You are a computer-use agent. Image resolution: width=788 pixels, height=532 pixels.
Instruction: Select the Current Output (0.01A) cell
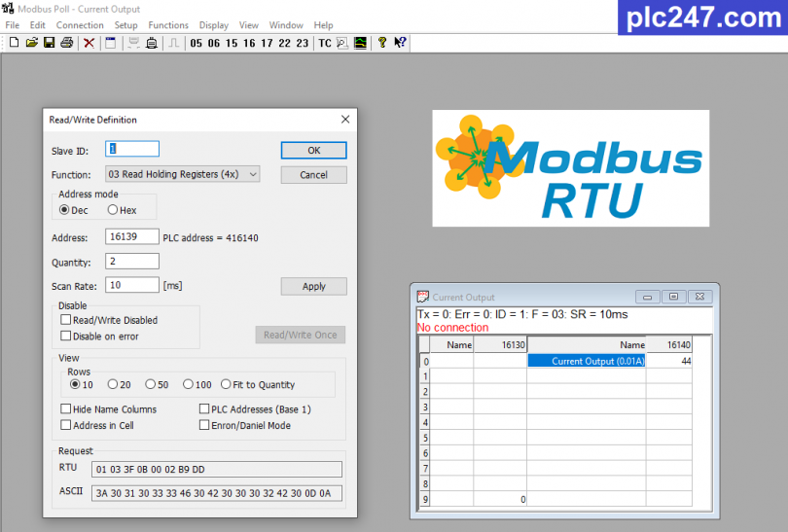click(587, 361)
